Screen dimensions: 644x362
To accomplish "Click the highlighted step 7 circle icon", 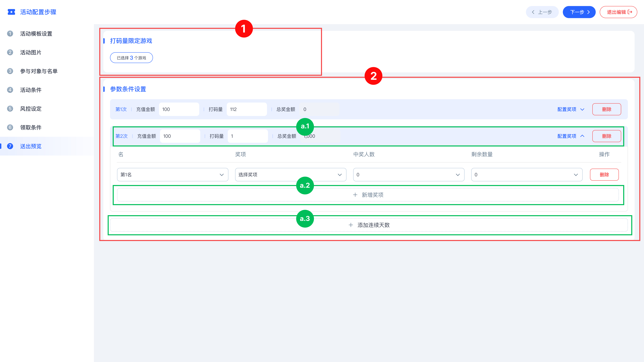I will pyautogui.click(x=10, y=146).
